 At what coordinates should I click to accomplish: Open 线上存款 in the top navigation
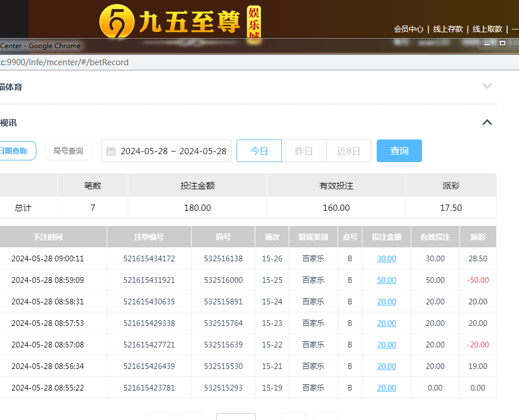point(448,29)
